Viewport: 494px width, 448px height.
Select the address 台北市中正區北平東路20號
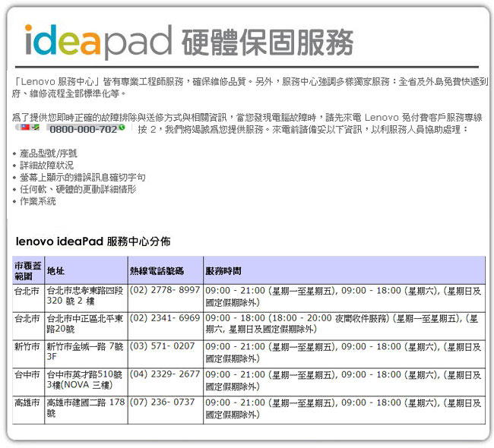pos(84,323)
